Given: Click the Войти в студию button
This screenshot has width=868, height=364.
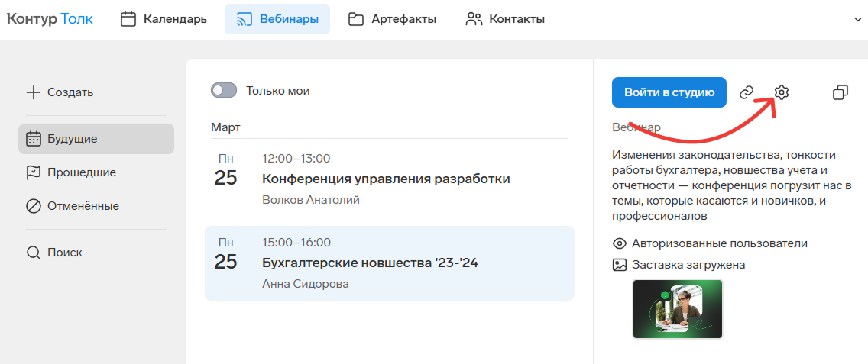Looking at the screenshot, I should click(x=669, y=92).
